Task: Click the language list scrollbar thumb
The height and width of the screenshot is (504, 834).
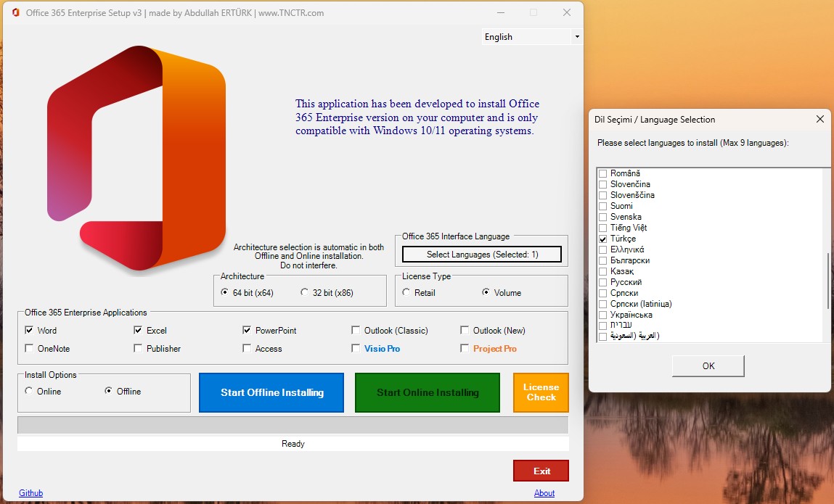Action: (x=827, y=281)
